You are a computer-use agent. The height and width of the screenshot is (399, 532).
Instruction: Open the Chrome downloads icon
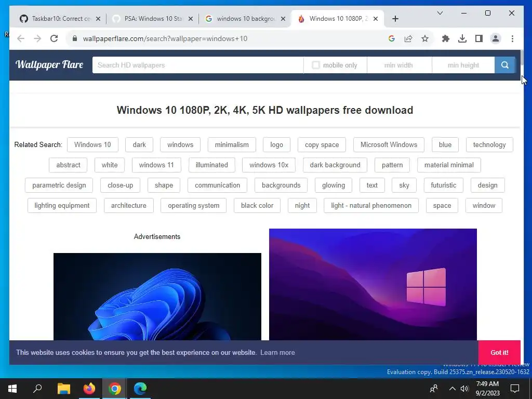462,38
